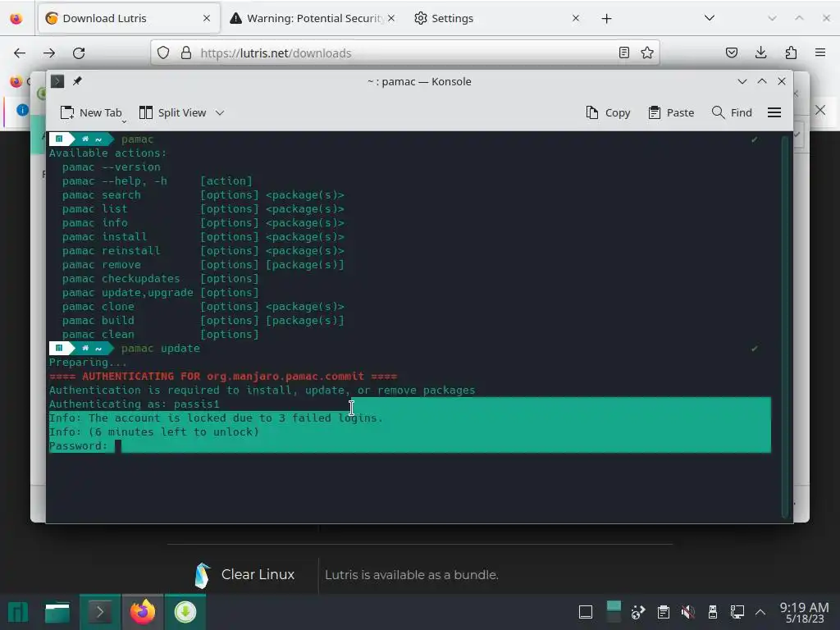This screenshot has height=630, width=840.
Task: Expand the Split View dropdown arrow
Action: click(220, 112)
